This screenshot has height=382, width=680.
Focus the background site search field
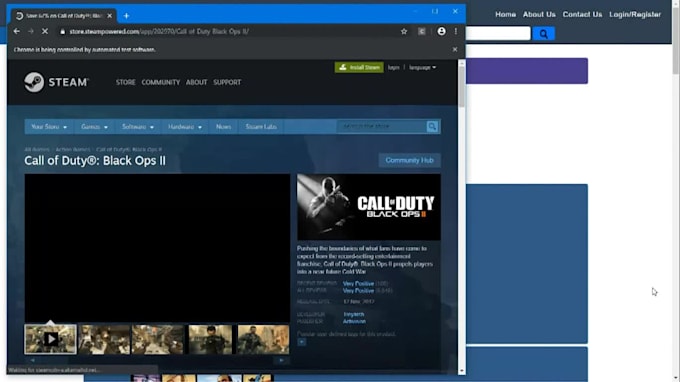click(498, 33)
